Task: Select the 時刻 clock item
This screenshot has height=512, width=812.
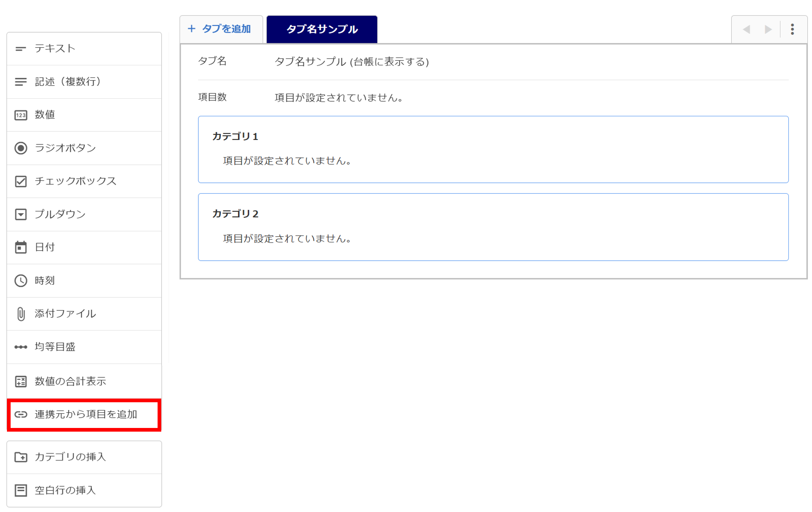Action: (x=84, y=281)
